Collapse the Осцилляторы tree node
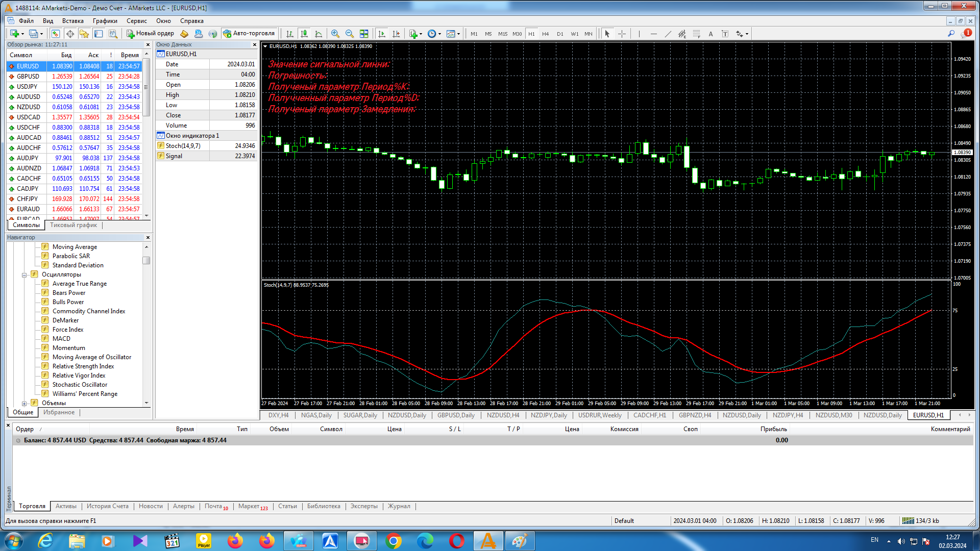This screenshot has height=551, width=980. [24, 275]
